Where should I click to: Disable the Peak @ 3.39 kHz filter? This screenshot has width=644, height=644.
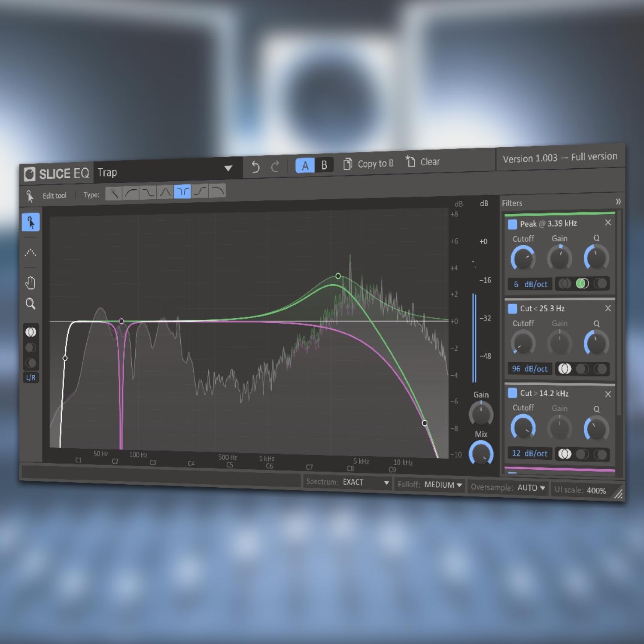[512, 224]
